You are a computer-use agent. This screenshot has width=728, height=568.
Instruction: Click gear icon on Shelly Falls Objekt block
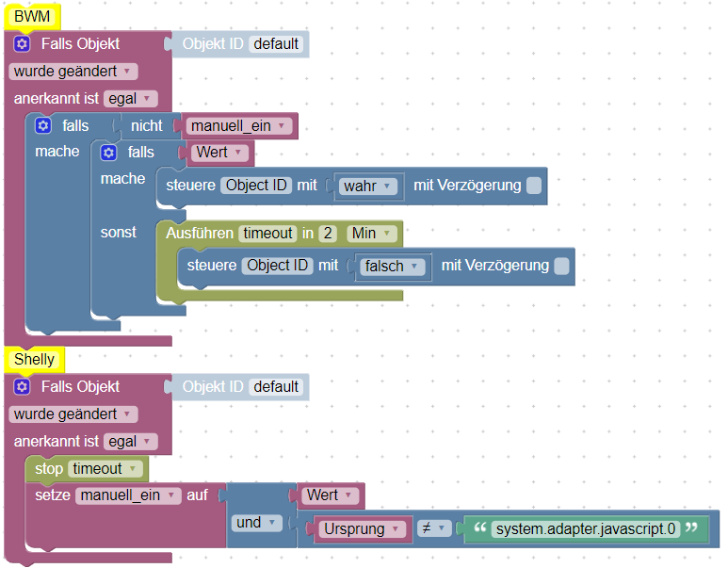[22, 387]
